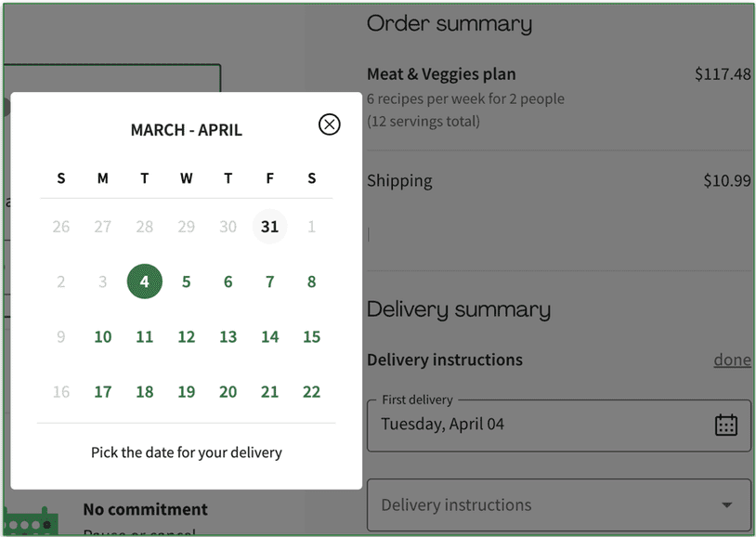Click the Shipping cost row
Screen dimensions: 756x537
click(x=399, y=180)
